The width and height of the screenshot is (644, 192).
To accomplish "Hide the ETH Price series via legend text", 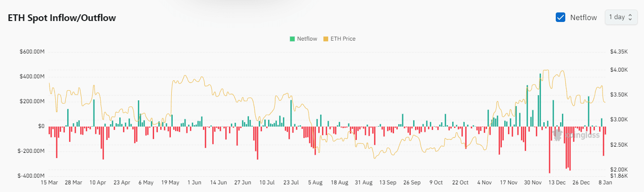I will click(x=343, y=39).
